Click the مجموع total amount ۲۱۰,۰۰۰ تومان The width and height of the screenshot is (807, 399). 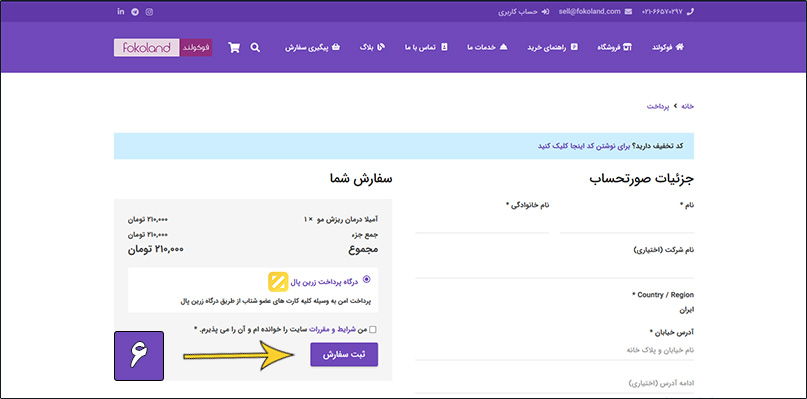155,250
